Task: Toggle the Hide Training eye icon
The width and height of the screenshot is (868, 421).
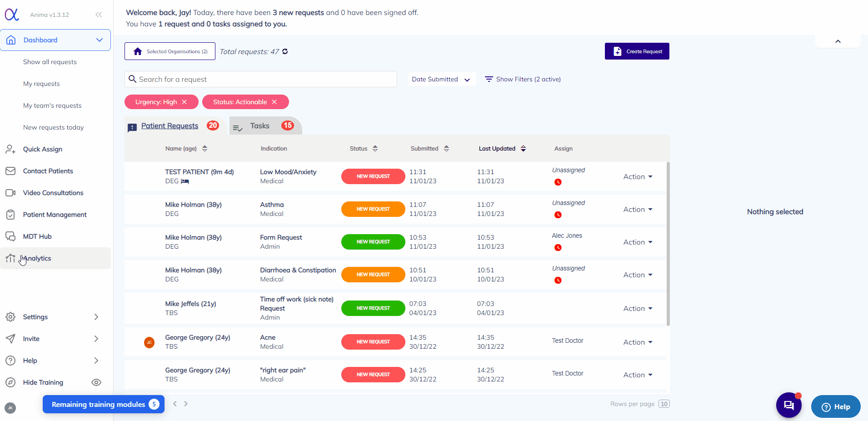Action: 96,382
